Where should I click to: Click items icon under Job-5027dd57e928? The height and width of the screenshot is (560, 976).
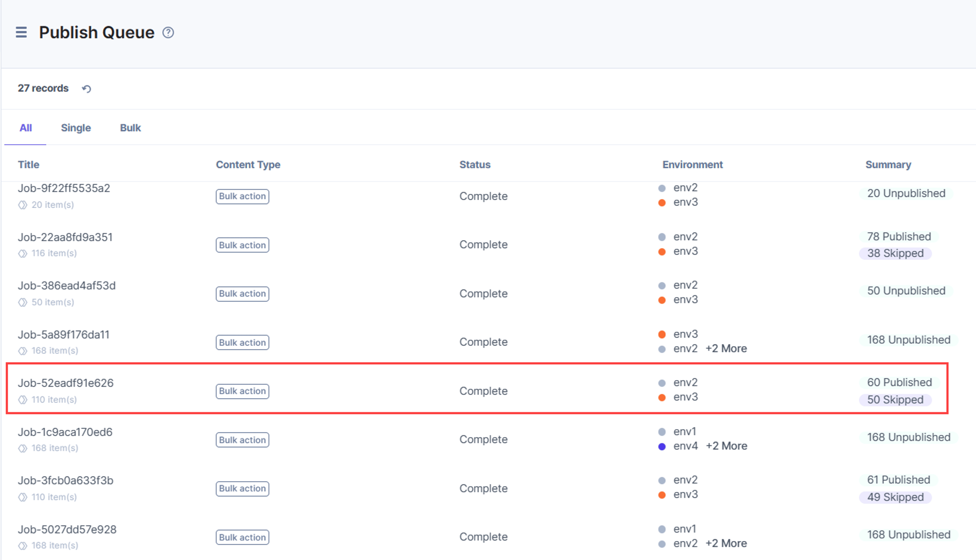[23, 546]
